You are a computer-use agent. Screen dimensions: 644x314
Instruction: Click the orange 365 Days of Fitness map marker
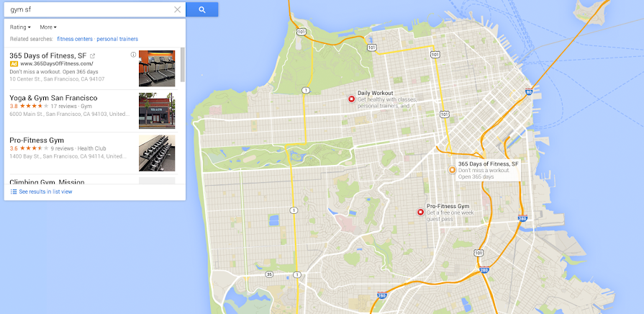(452, 170)
